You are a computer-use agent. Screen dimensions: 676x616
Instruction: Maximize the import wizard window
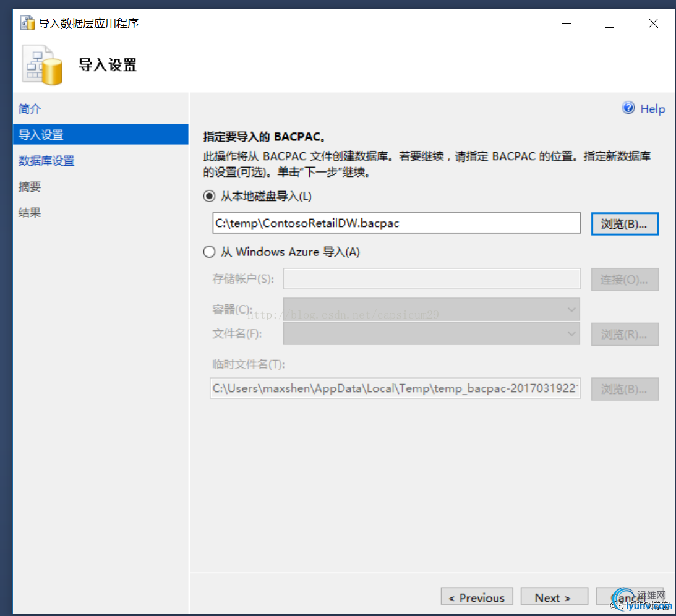click(609, 24)
